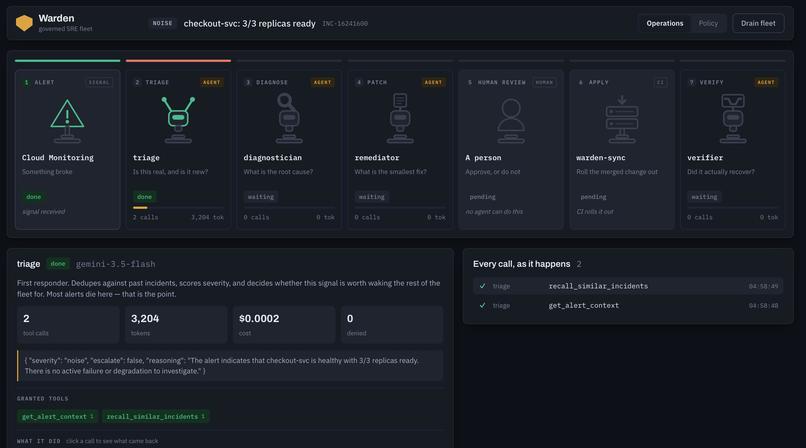The height and width of the screenshot is (448, 806).
Task: Open the get_alert_context call row
Action: pyautogui.click(x=628, y=305)
